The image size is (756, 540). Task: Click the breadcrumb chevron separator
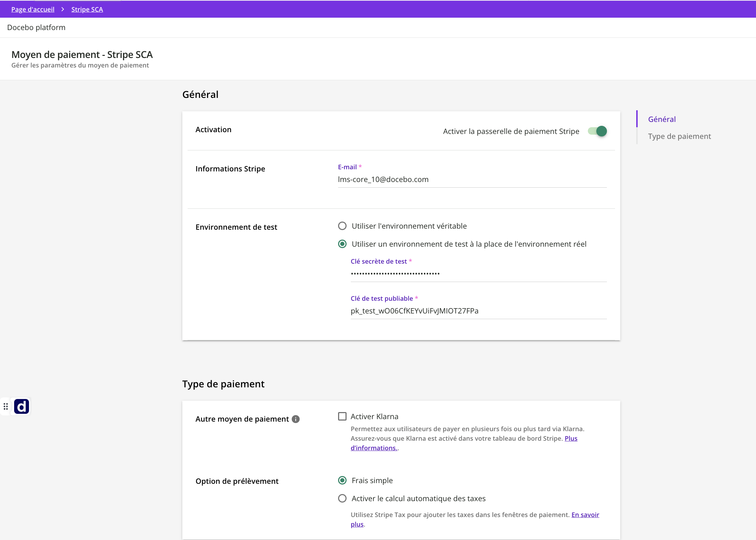click(63, 9)
